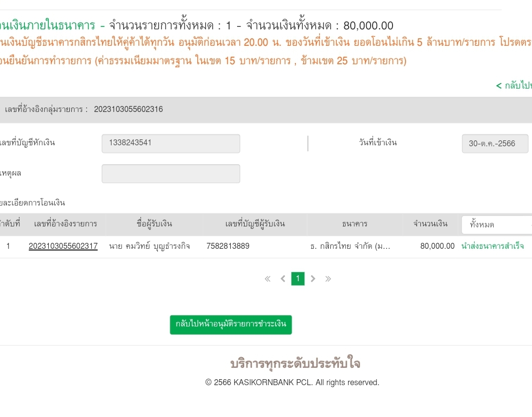This screenshot has height=417, width=532.
Task: Open transaction reference 2023103055602317
Action: point(63,246)
